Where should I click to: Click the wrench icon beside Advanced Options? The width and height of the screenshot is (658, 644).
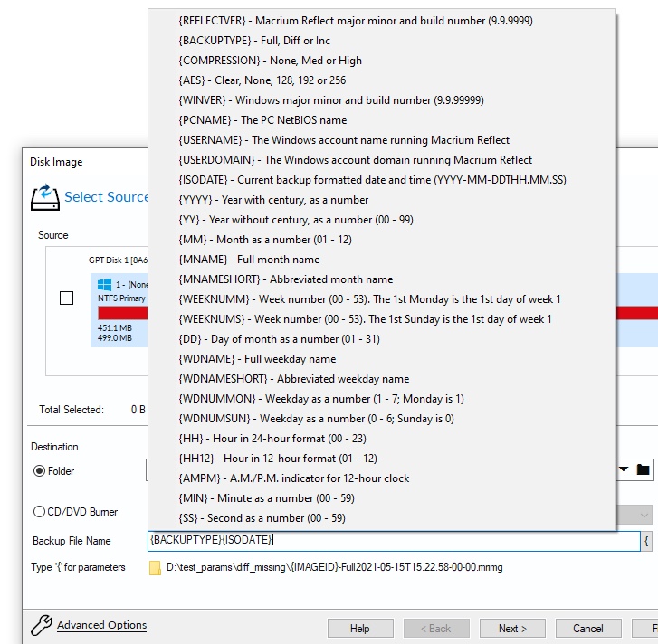coord(41,626)
